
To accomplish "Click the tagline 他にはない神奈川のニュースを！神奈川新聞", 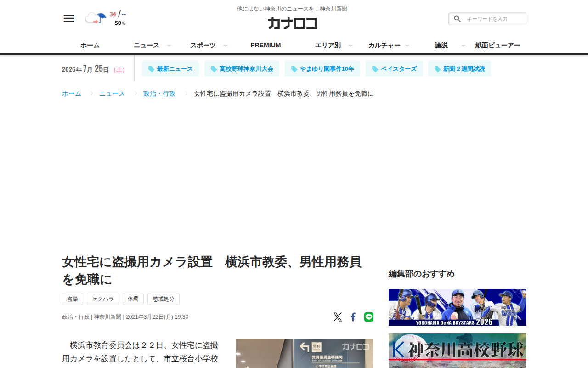I will click(292, 9).
